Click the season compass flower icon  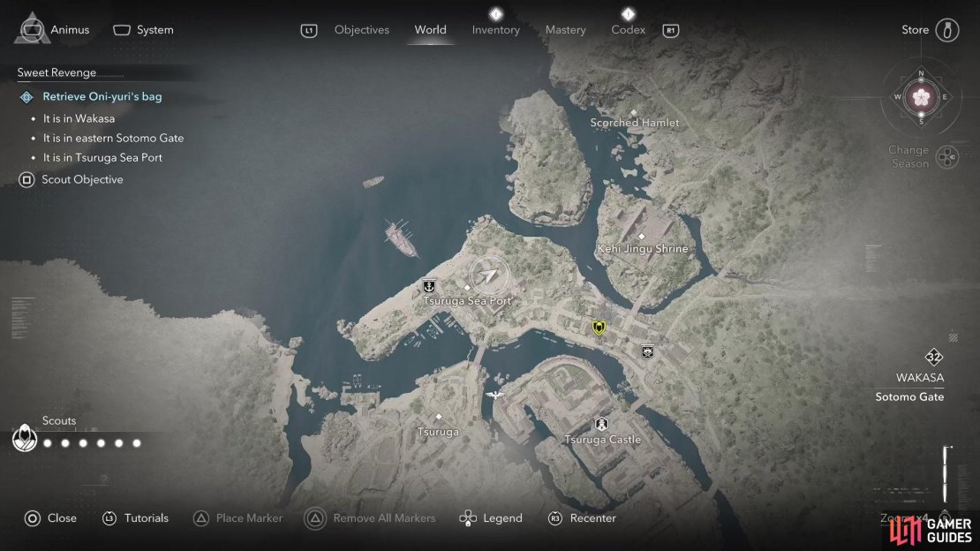[x=921, y=97]
